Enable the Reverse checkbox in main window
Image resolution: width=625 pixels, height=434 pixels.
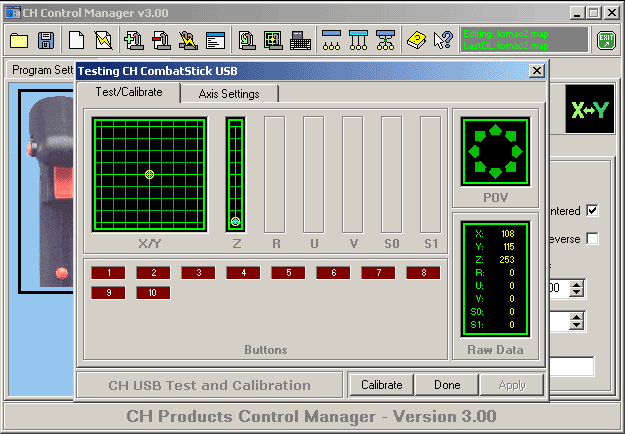(x=592, y=239)
